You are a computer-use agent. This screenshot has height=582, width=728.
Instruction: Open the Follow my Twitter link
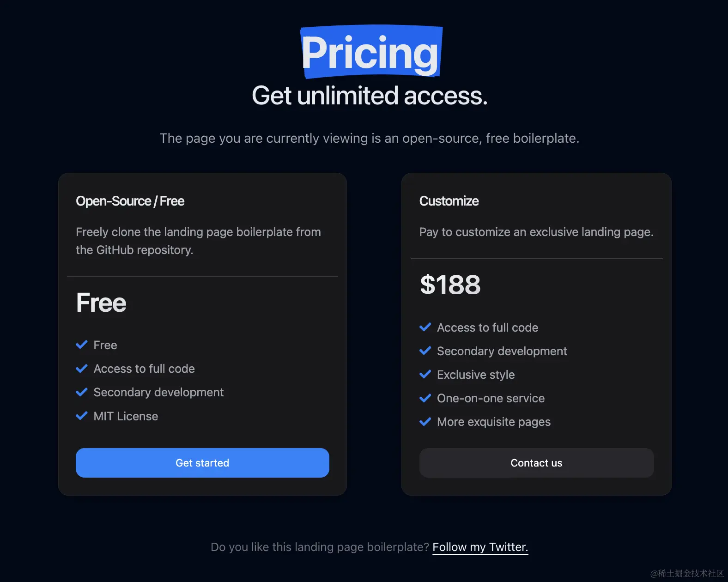click(x=480, y=547)
